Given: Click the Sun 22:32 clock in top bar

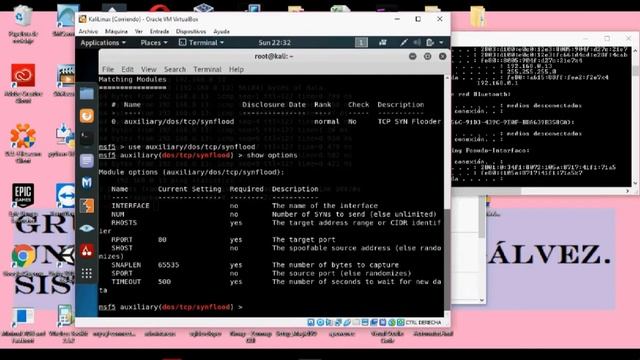Looking at the screenshot, I should (x=274, y=42).
